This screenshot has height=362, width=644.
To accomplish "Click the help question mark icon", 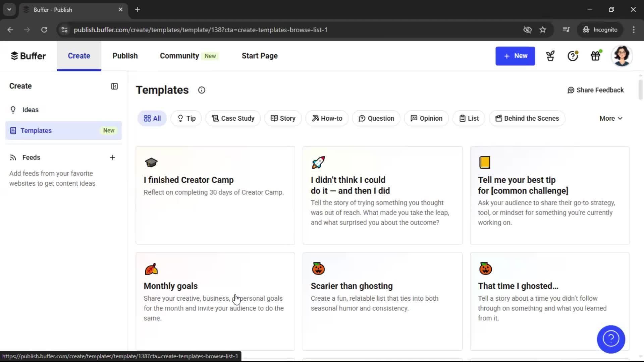I will click(572, 56).
